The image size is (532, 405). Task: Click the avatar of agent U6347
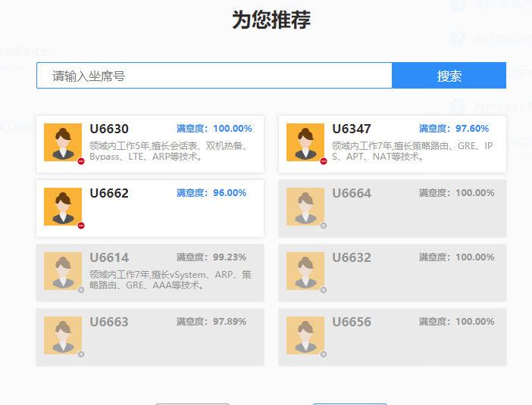pos(305,142)
